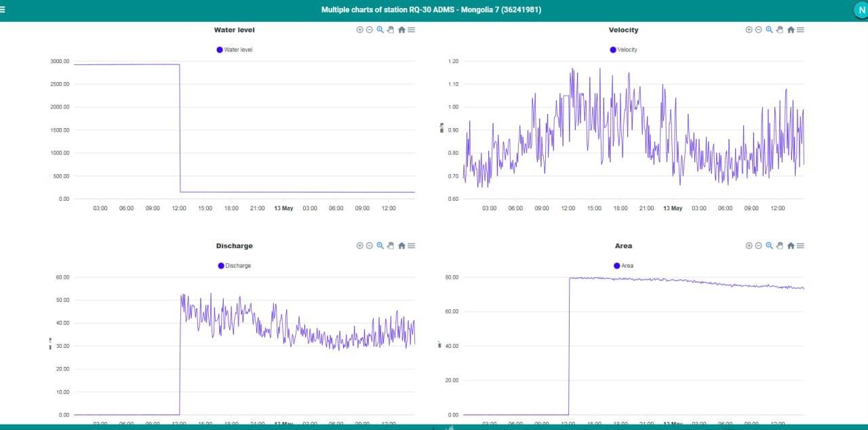Expand the Discharge chart options menu
This screenshot has height=430, width=868.
coord(412,246)
